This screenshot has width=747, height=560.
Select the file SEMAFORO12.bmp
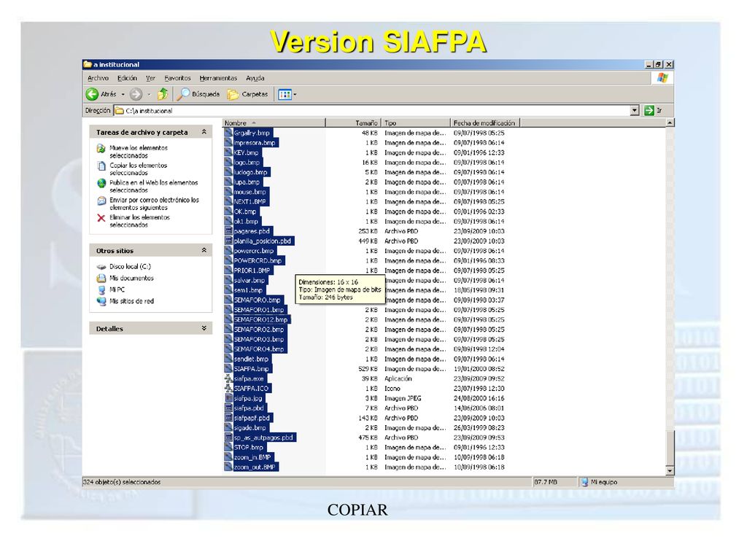point(260,319)
